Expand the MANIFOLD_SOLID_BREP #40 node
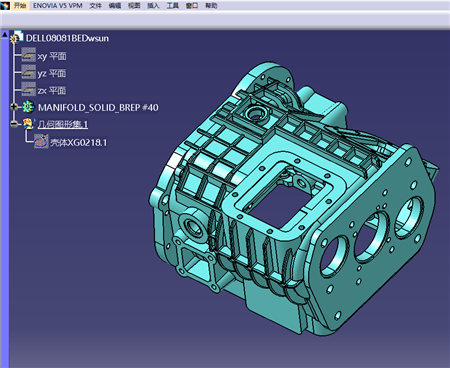The width and height of the screenshot is (450, 368). click(14, 107)
